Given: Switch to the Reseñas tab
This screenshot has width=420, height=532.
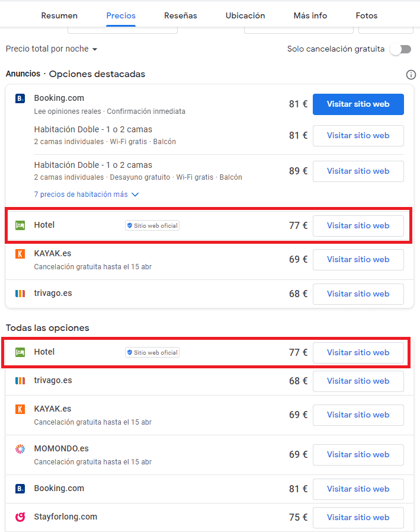Looking at the screenshot, I should [180, 15].
